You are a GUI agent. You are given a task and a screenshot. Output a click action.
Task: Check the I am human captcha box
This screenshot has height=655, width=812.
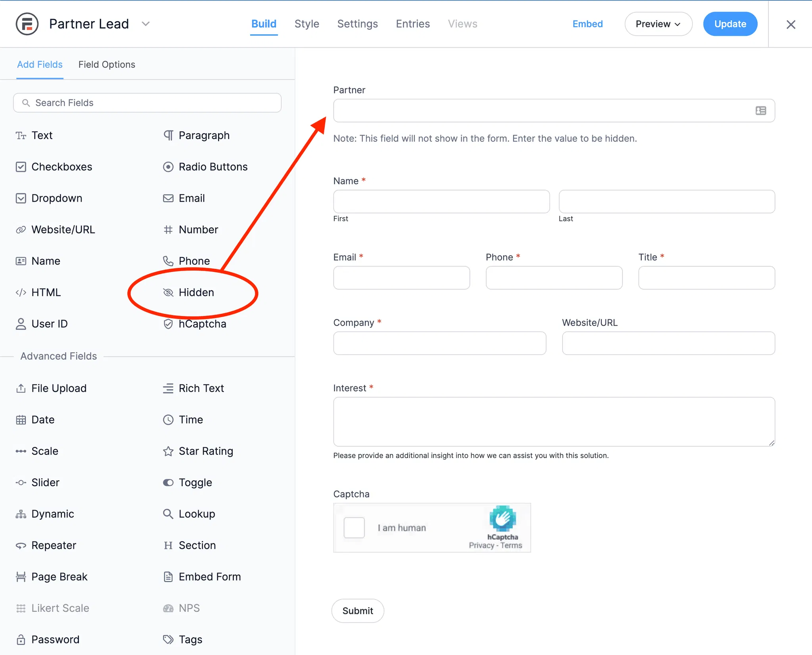coord(354,528)
